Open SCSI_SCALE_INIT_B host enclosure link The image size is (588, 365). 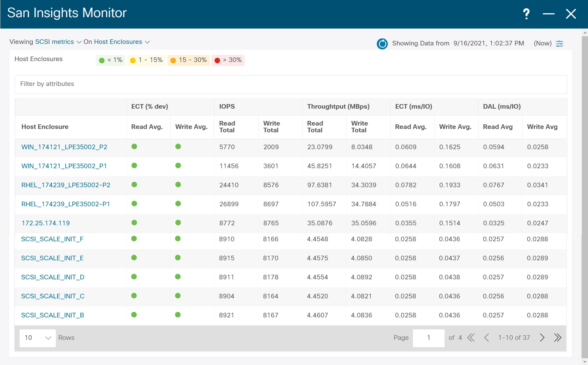[x=52, y=315]
